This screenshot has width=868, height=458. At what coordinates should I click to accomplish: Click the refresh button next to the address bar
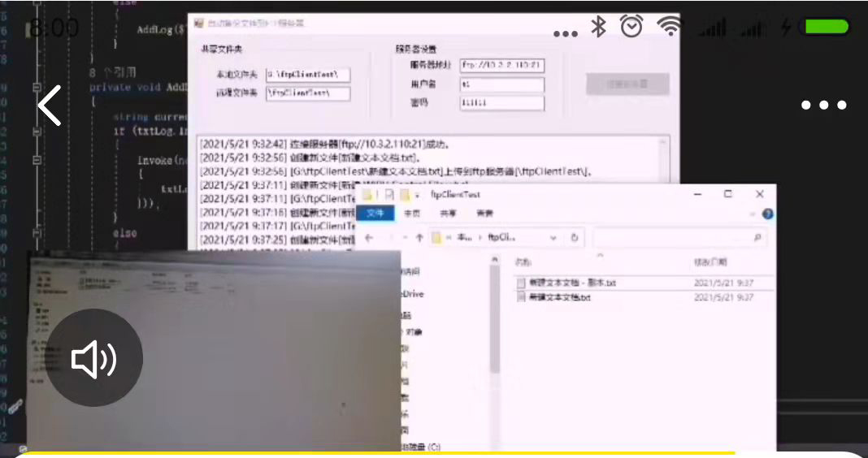pos(574,238)
